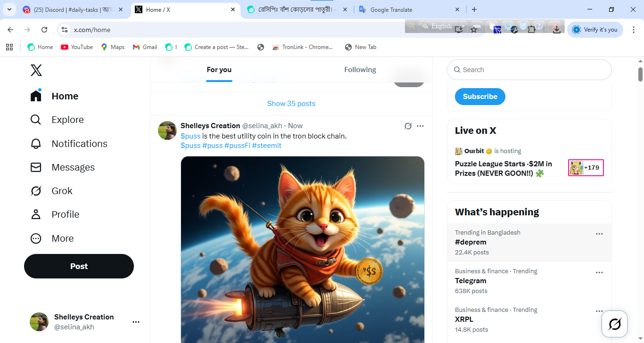Open the Chrome three-dot menu
The image size is (644, 343).
(634, 30)
